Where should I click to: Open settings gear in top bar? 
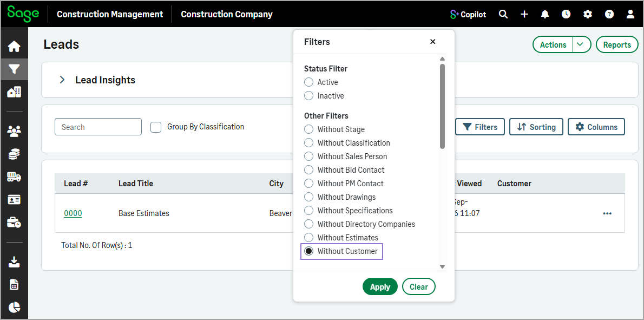click(x=588, y=15)
